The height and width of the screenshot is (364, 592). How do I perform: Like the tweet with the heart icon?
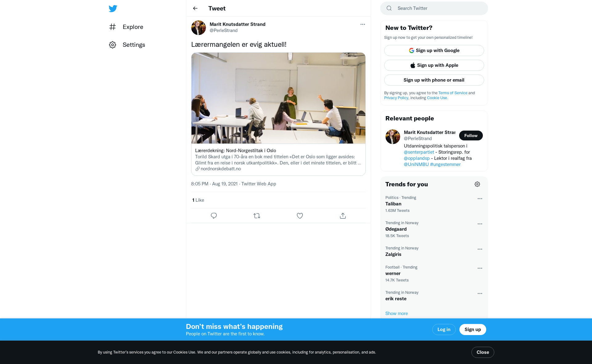[300, 216]
